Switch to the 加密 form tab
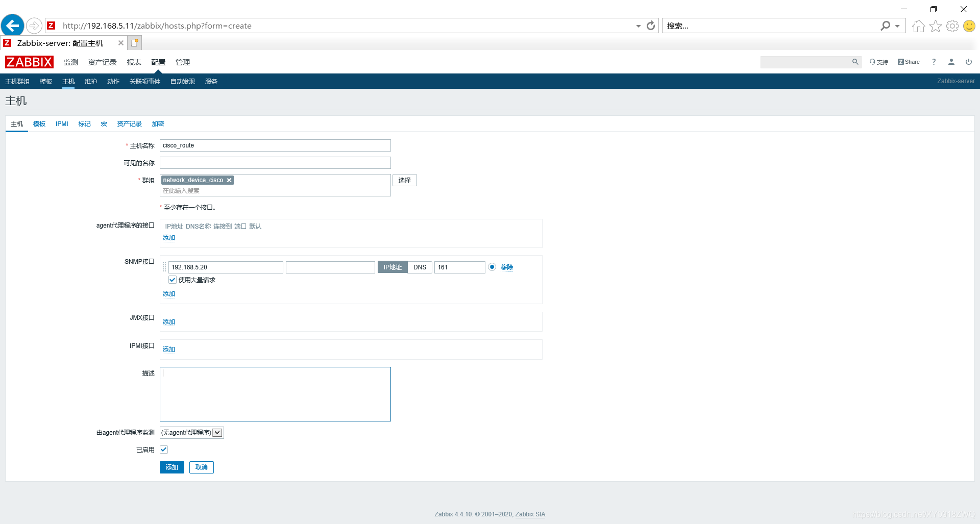This screenshot has height=524, width=980. point(158,124)
